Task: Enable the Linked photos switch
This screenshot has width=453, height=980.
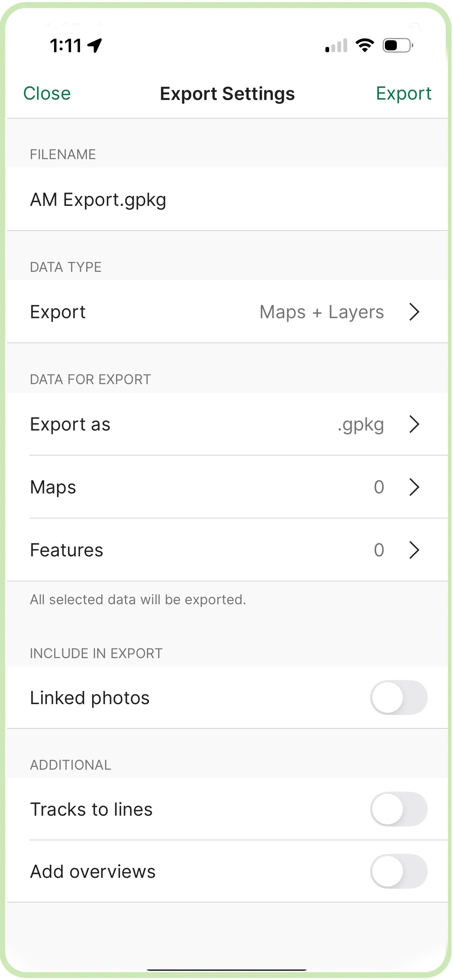Action: 398,697
